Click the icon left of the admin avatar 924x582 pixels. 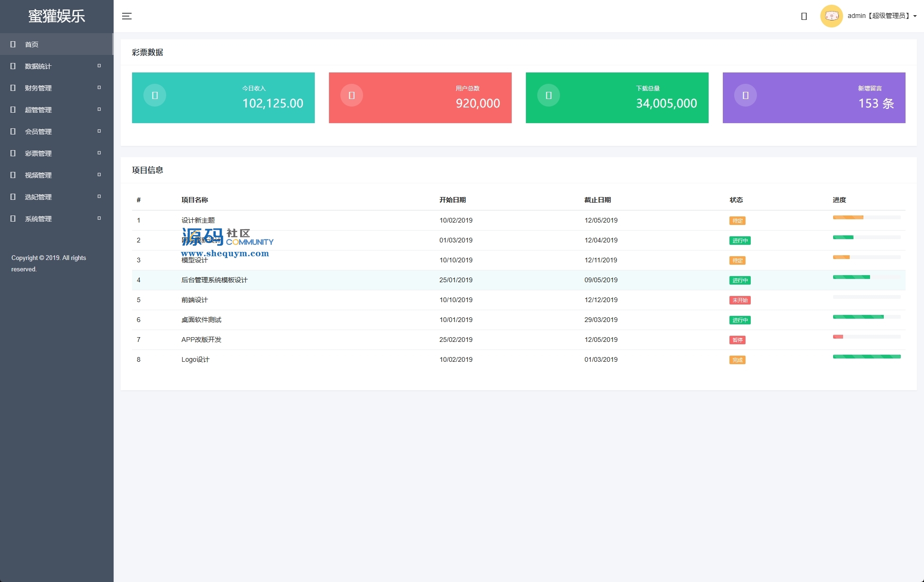(x=804, y=17)
